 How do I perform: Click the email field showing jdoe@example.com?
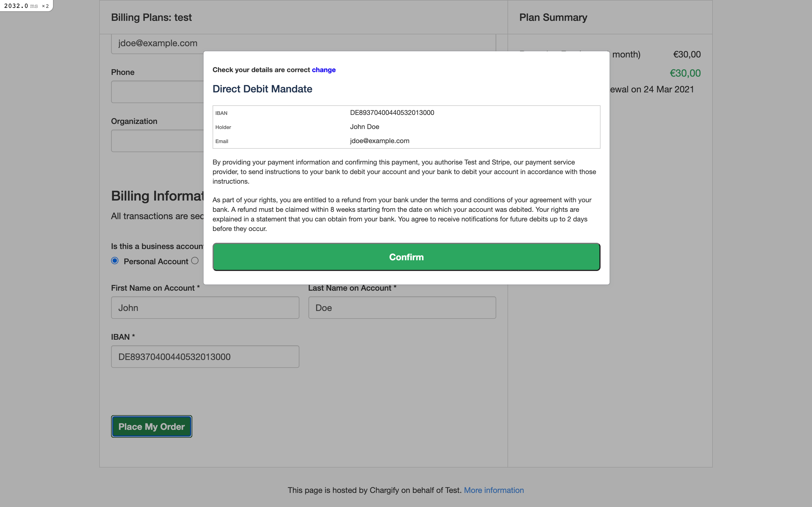[158, 44]
